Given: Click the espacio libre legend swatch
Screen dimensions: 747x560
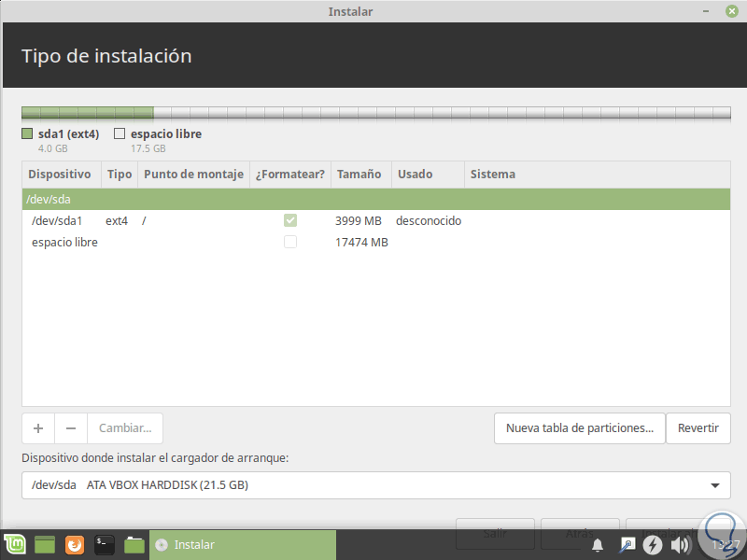Looking at the screenshot, I should [x=120, y=133].
